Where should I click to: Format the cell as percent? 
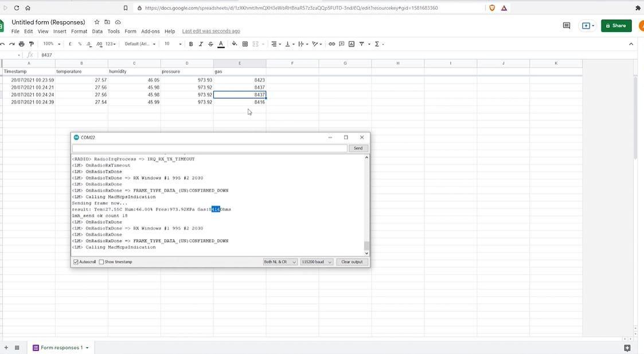point(80,44)
